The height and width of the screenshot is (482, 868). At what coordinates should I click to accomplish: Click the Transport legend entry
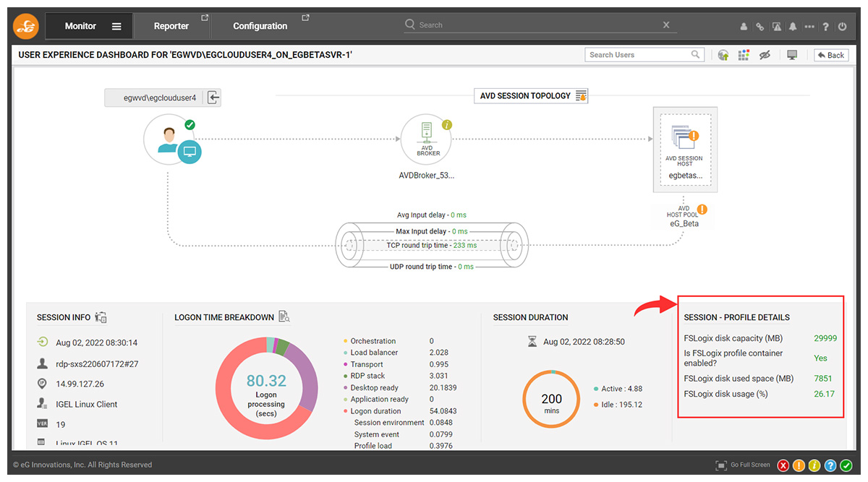[x=363, y=364]
